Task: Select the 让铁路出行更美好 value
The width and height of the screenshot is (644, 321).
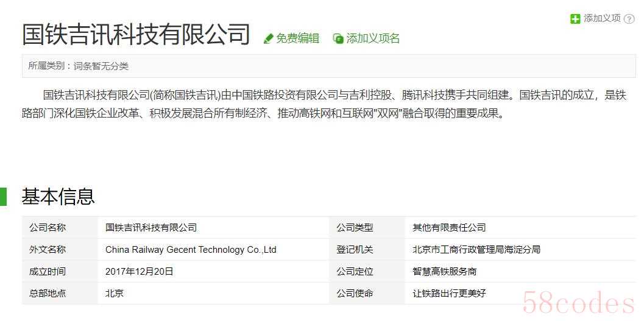Action: 449,294
